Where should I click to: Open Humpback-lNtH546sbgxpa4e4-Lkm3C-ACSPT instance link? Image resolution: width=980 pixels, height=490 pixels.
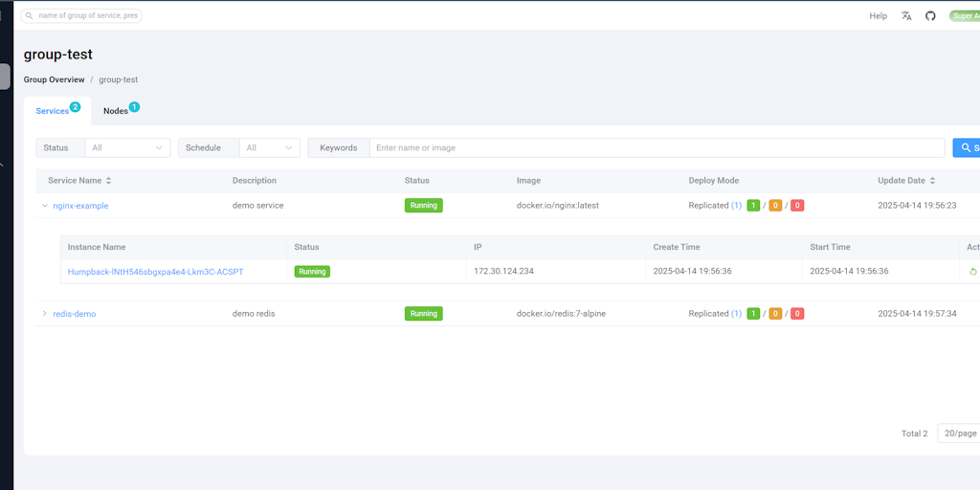pyautogui.click(x=156, y=272)
